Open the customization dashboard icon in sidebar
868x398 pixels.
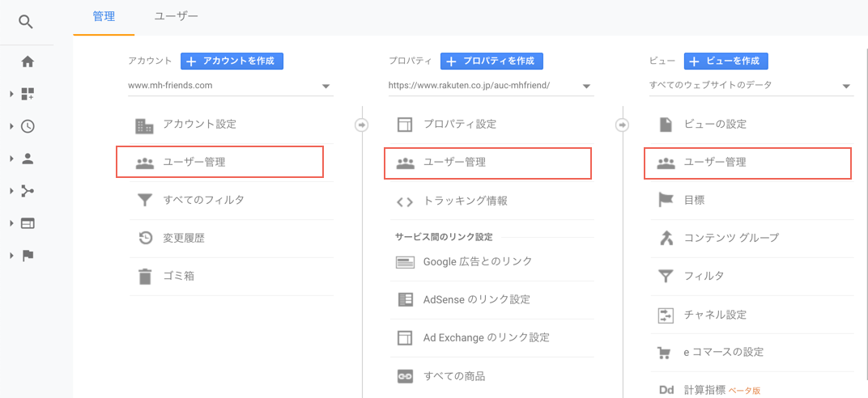28,94
